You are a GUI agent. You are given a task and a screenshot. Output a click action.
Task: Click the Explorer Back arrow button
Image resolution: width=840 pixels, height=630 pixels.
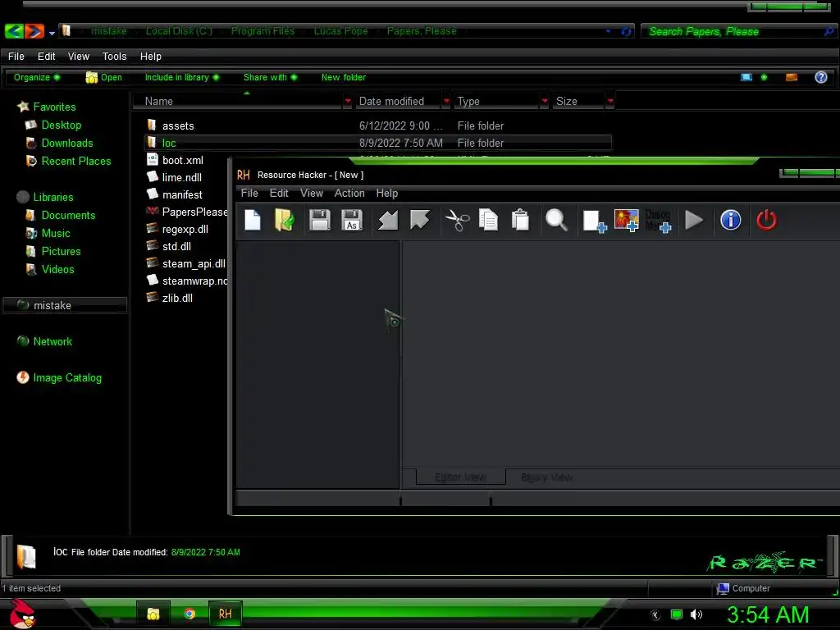tap(14, 31)
